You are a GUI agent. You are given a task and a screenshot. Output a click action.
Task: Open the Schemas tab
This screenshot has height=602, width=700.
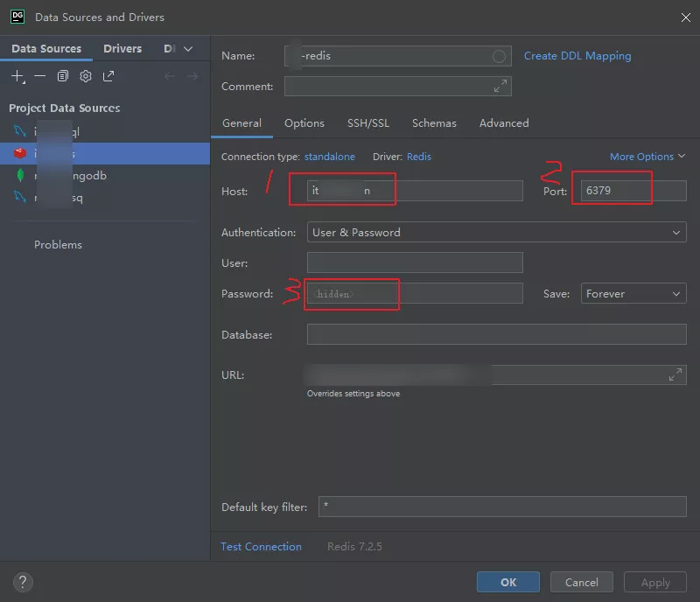pos(434,123)
